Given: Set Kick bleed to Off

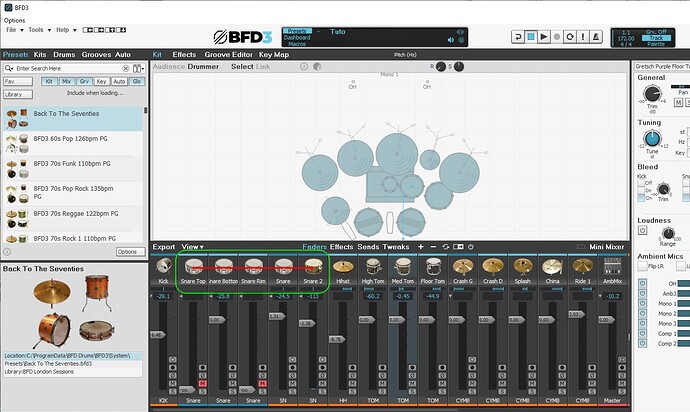Looking at the screenshot, I should pos(641,183).
